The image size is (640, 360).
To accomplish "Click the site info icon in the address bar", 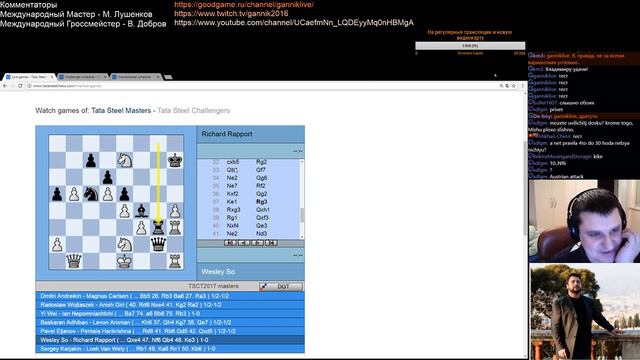I will (29, 86).
